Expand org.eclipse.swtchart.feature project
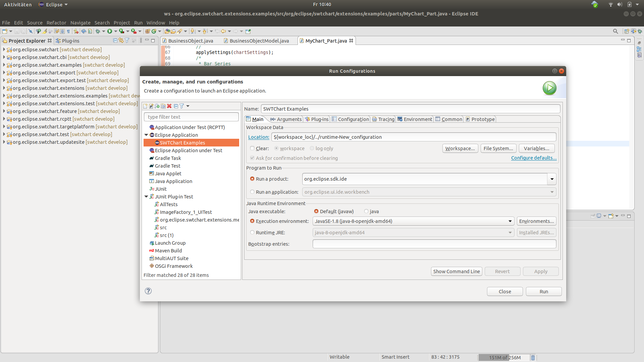The image size is (644, 362). pyautogui.click(x=4, y=111)
